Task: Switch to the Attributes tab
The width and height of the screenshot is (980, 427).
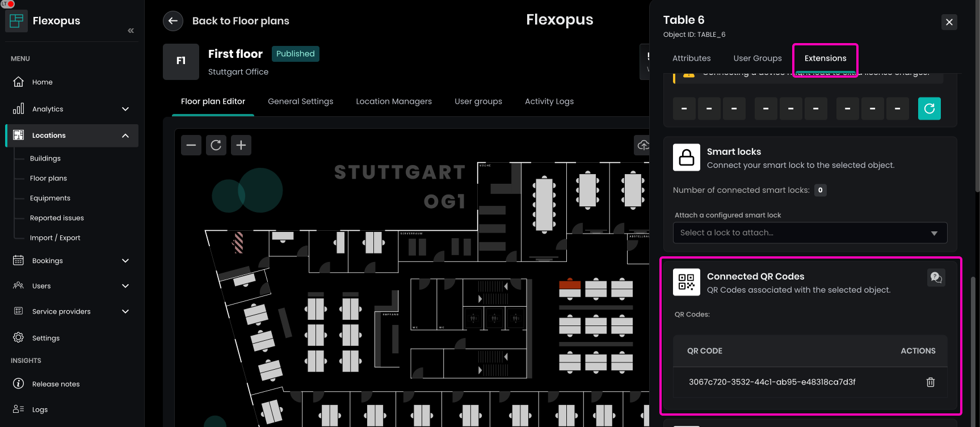Action: [691, 58]
